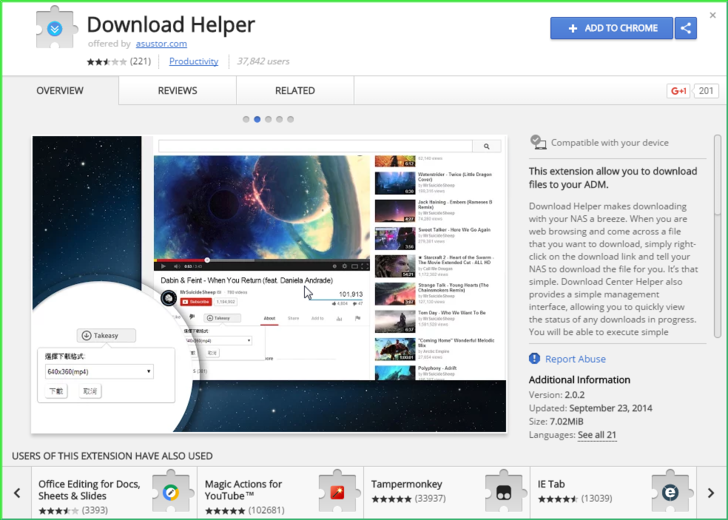Click the extension screenshot preview image
The width and height of the screenshot is (728, 520).
[269, 284]
